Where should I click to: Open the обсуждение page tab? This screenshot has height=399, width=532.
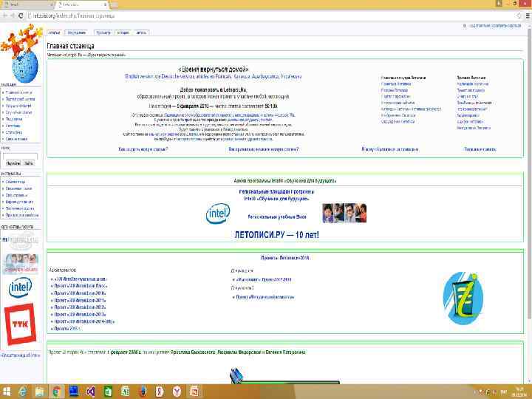pos(76,33)
